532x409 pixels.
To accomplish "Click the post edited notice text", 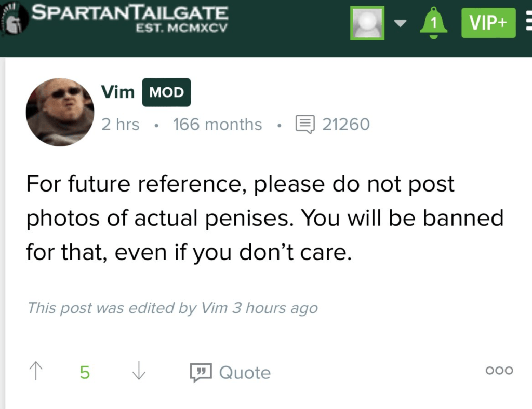I will (172, 308).
